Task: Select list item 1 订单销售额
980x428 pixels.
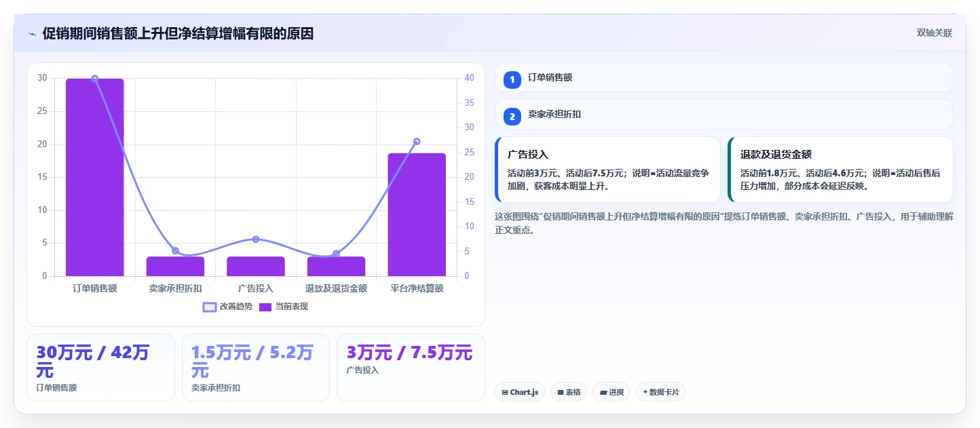Action: pyautogui.click(x=724, y=77)
